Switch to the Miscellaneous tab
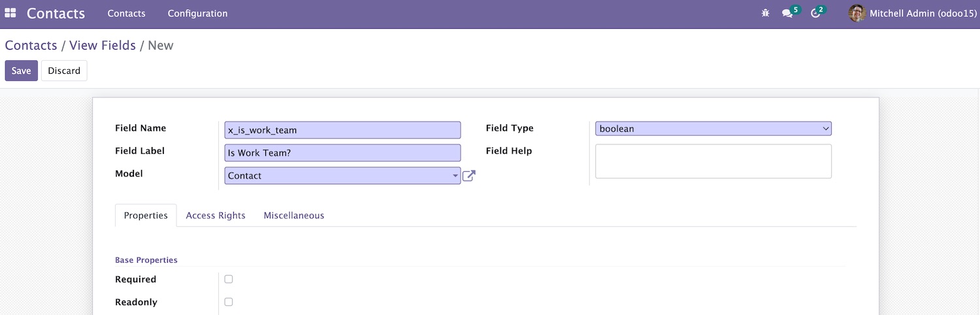Screen dimensions: 980x315 294,215
